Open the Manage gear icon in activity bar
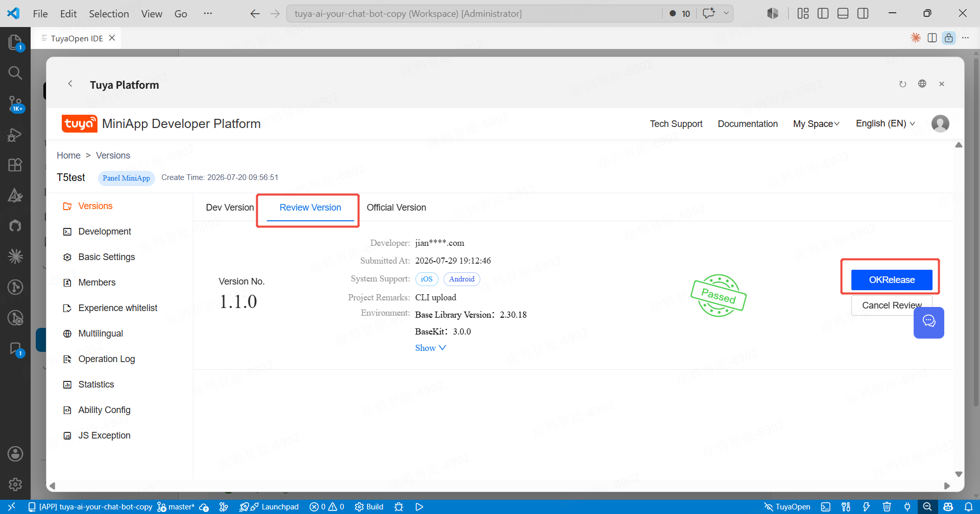This screenshot has width=980, height=514. 15,484
